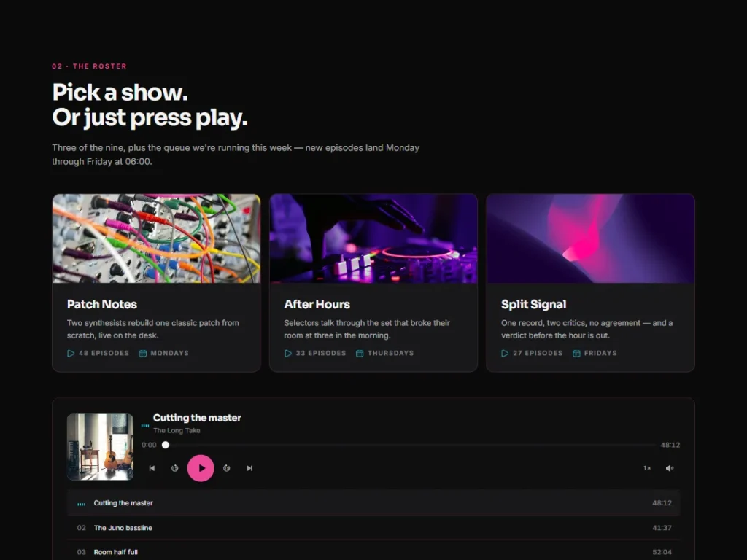747x560 pixels.
Task: Open the After Hours DJ deck image
Action: pos(373,238)
